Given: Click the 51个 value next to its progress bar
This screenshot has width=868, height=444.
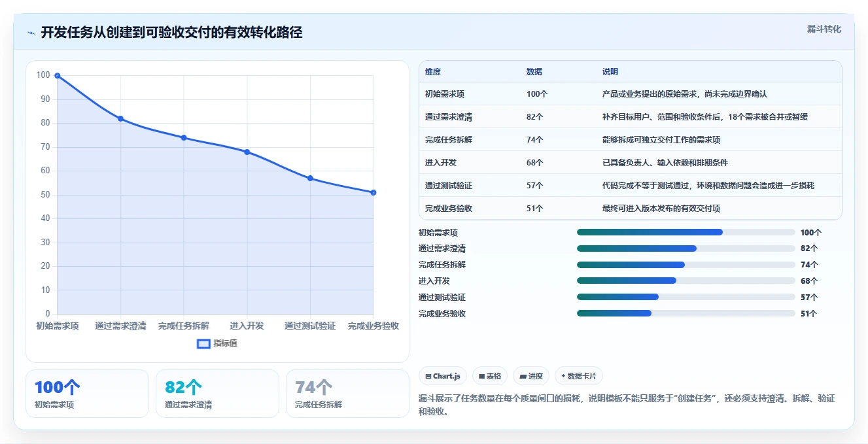Looking at the screenshot, I should pyautogui.click(x=809, y=313).
